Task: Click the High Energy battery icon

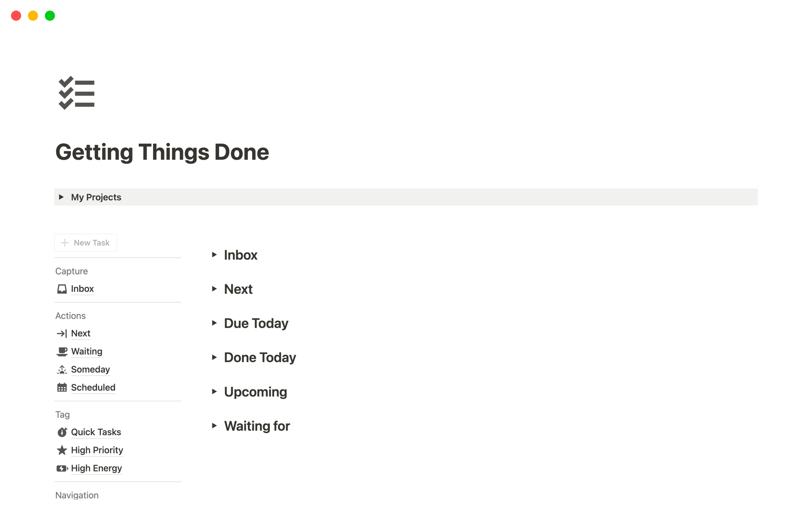Action: point(62,469)
